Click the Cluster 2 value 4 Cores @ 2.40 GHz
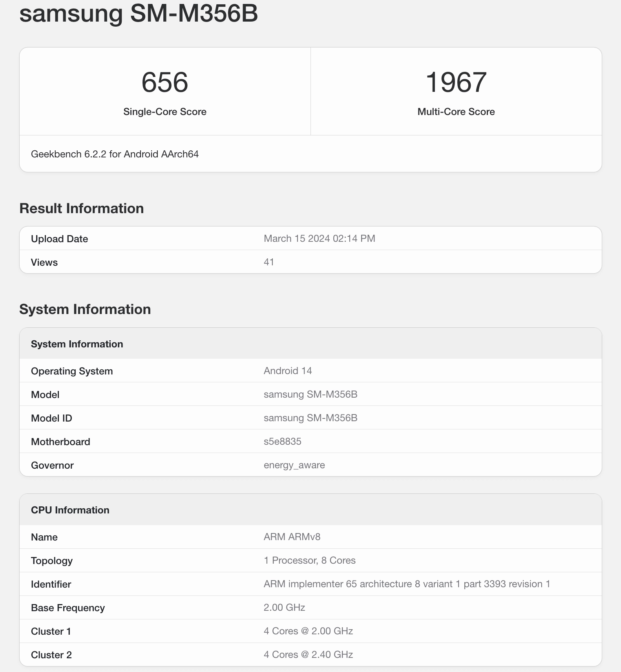Image resolution: width=621 pixels, height=672 pixels. (308, 655)
